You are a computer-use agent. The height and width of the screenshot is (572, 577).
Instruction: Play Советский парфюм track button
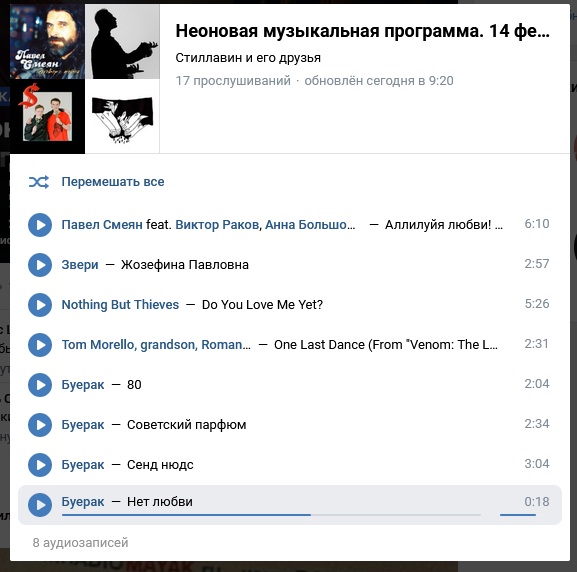pyautogui.click(x=40, y=425)
